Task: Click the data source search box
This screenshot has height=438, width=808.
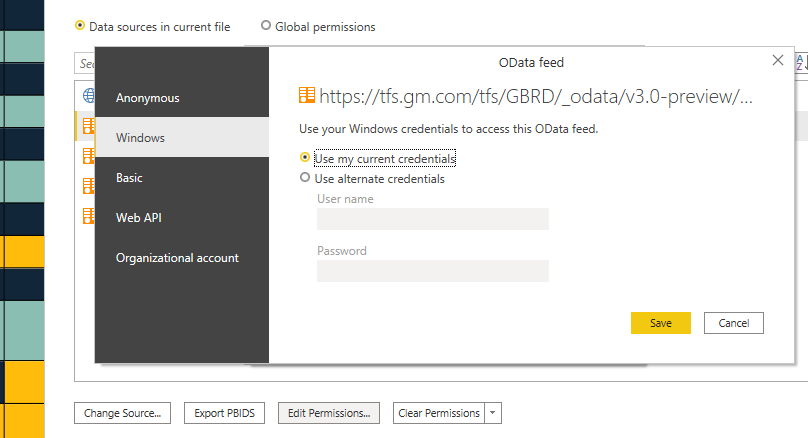Action: tap(85, 63)
